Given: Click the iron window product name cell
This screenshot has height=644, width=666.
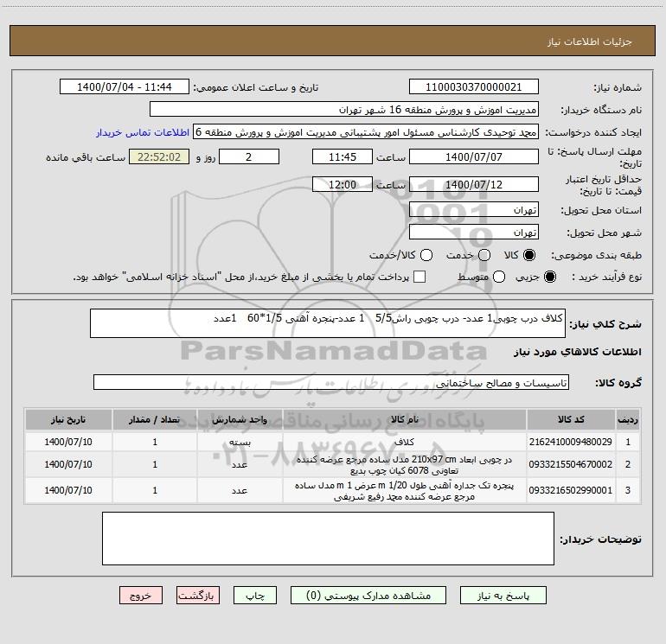Looking at the screenshot, I should 405,491.
